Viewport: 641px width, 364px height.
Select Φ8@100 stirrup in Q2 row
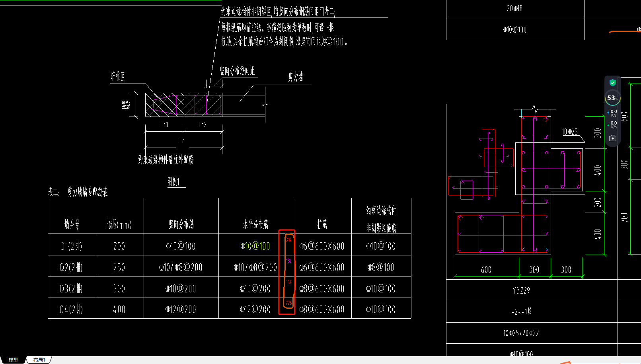coord(381,267)
